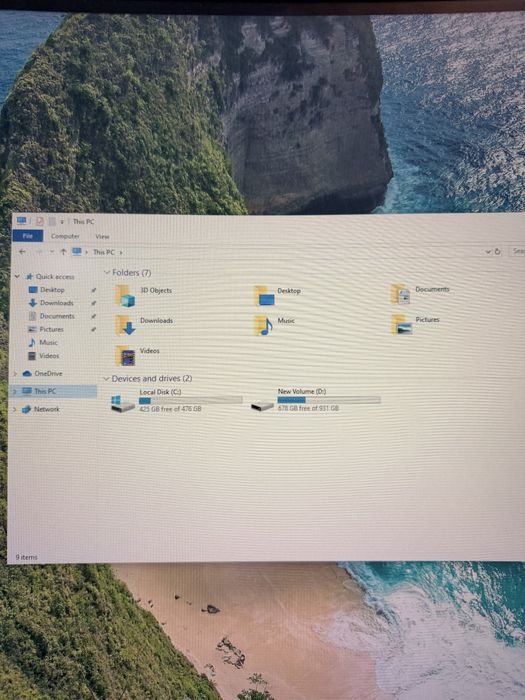525x700 pixels.
Task: Click the This PC breadcrumb in address bar
Action: 104,252
